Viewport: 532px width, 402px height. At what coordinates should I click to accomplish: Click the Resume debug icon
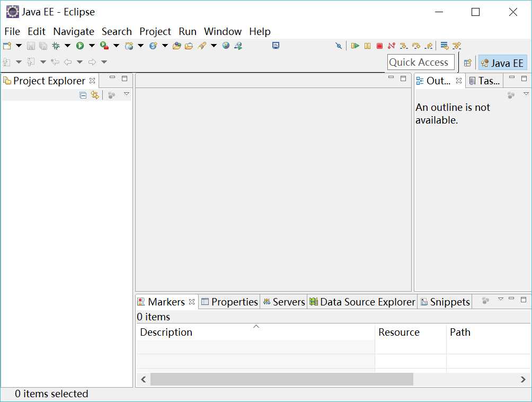(x=355, y=46)
